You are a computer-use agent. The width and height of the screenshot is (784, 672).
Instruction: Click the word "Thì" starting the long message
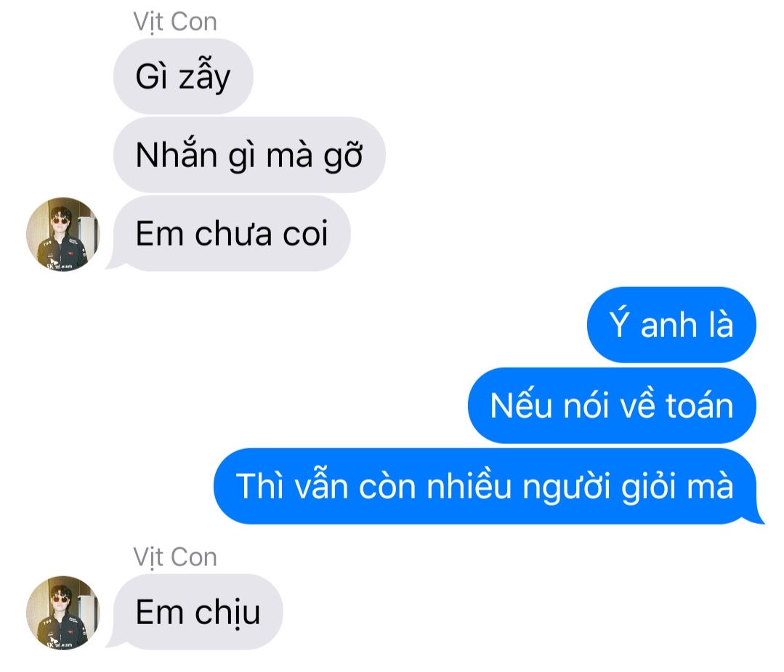[x=259, y=485]
